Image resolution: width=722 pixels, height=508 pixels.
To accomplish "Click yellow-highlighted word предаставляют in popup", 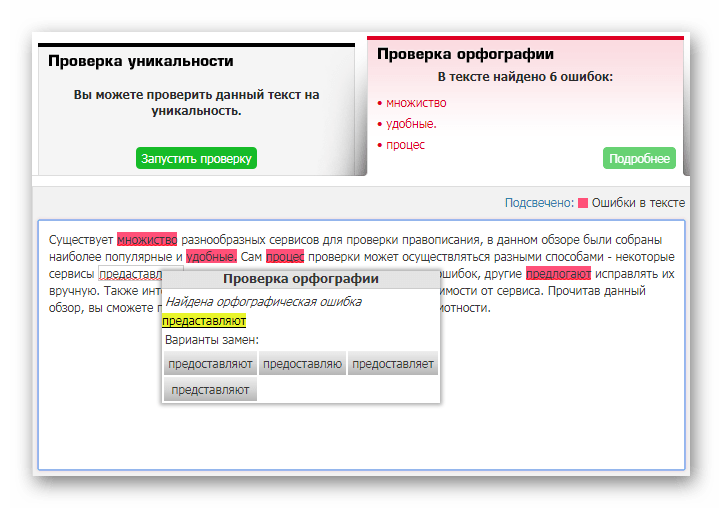I will coord(204,321).
